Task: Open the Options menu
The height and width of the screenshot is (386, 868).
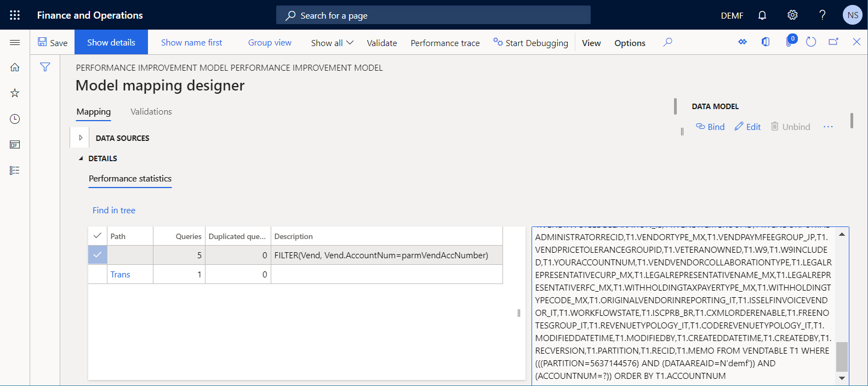Action: pos(630,43)
